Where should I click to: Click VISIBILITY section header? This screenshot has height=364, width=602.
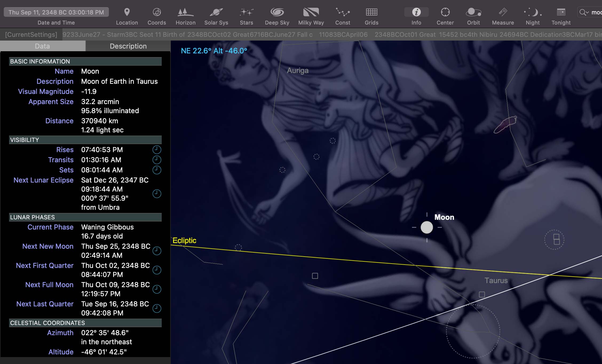pyautogui.click(x=85, y=140)
